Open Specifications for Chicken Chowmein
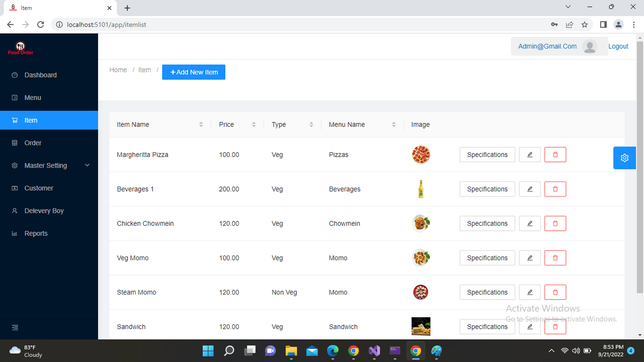Image resolution: width=644 pixels, height=362 pixels. (x=487, y=224)
